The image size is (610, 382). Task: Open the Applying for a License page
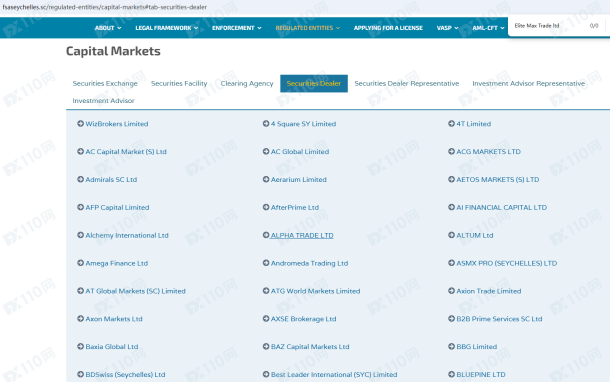coord(388,28)
